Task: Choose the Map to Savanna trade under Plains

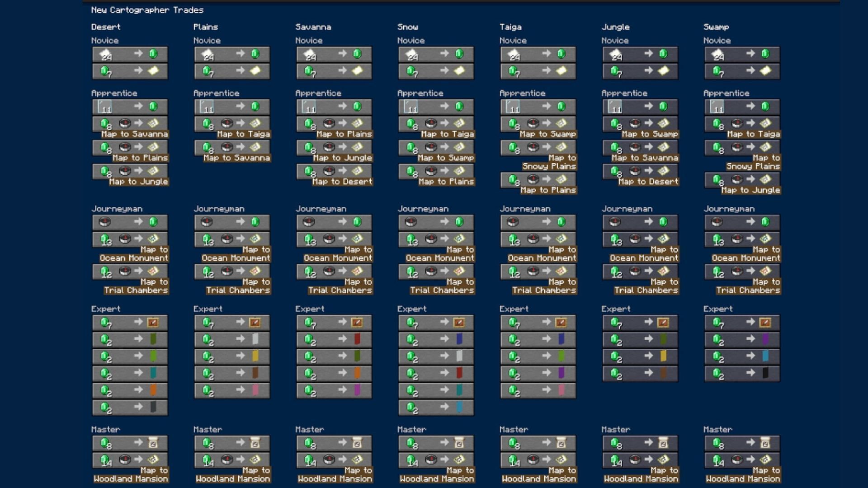Action: [x=232, y=147]
